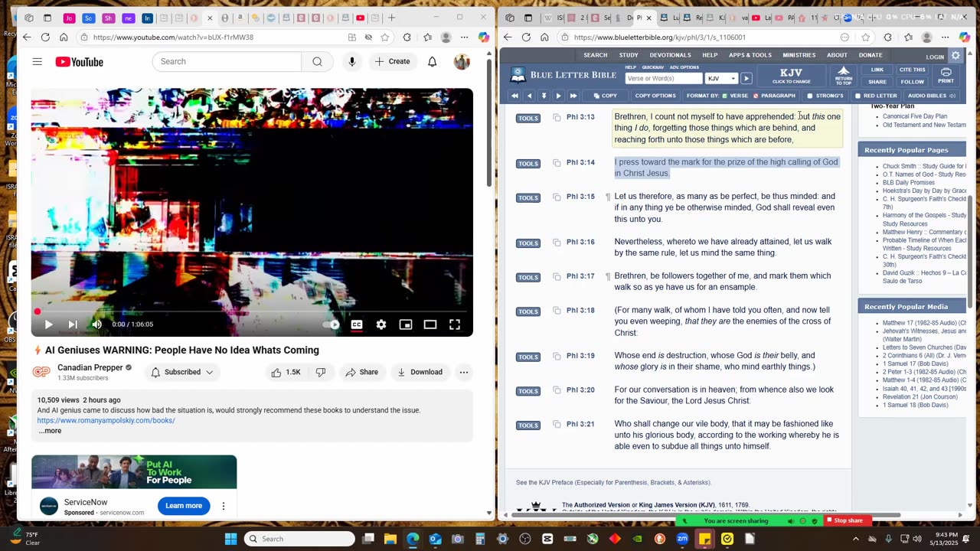Dislike the Canadian Prepper video
The image size is (980, 551).
pyautogui.click(x=321, y=372)
